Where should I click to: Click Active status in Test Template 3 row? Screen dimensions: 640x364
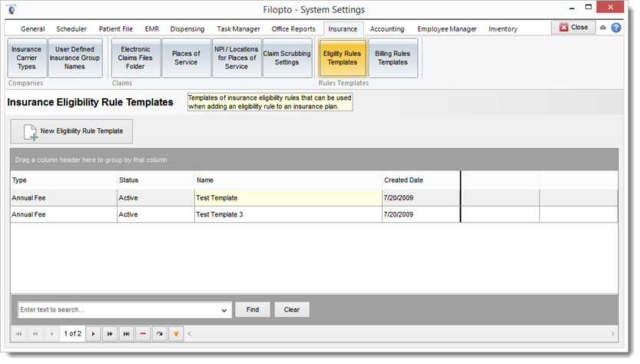click(x=156, y=215)
